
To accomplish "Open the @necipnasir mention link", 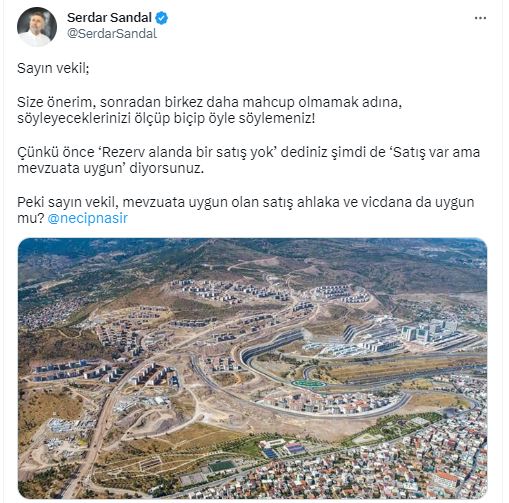I will [x=88, y=218].
